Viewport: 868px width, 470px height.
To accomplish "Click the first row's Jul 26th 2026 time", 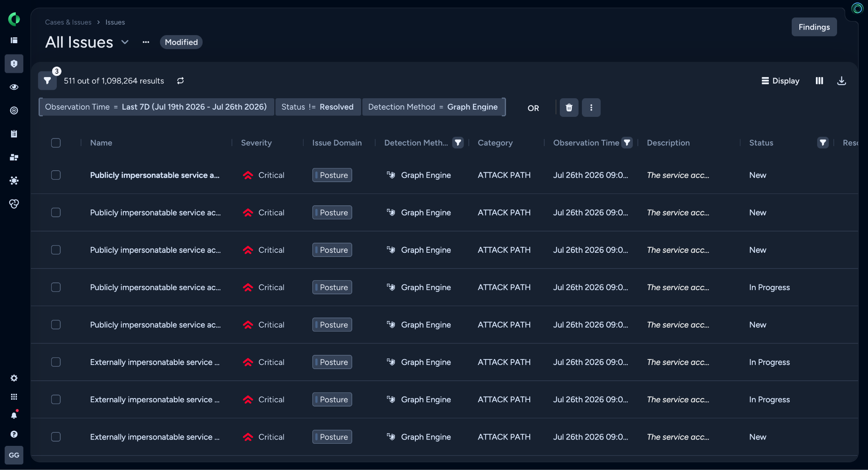I will 591,175.
